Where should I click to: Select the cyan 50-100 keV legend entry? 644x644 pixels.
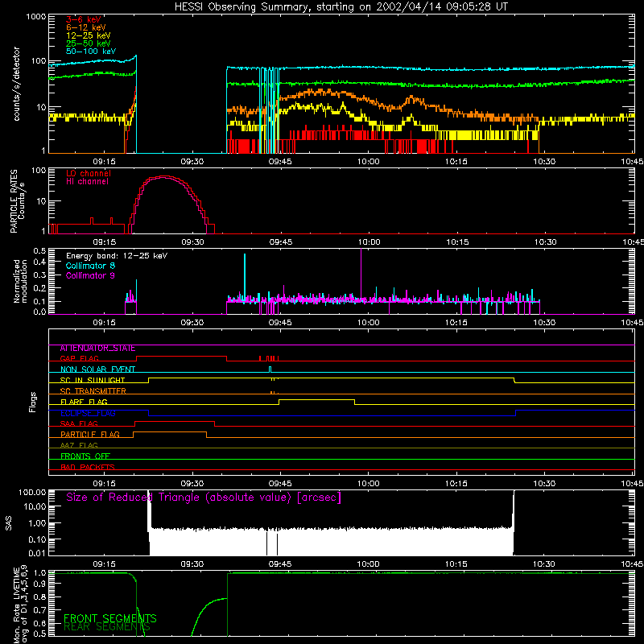tap(91, 52)
